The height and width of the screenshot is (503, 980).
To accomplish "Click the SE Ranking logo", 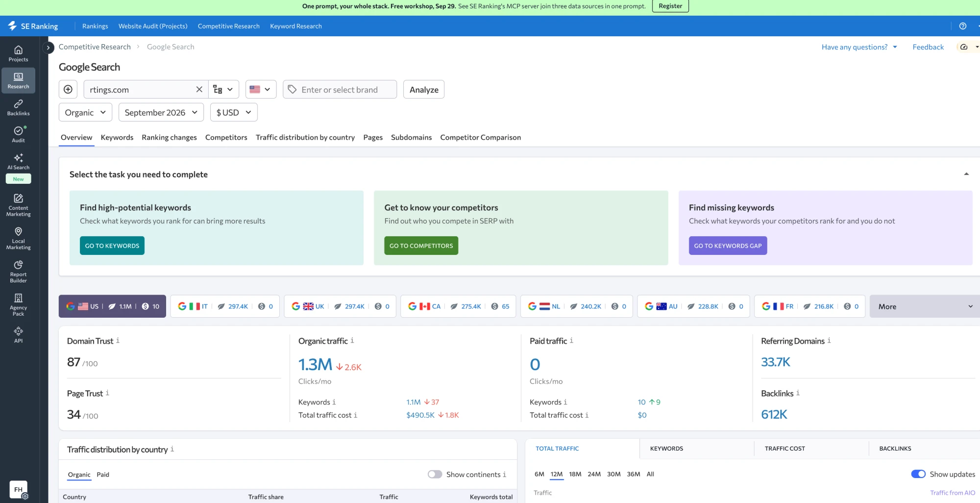I will (x=33, y=26).
